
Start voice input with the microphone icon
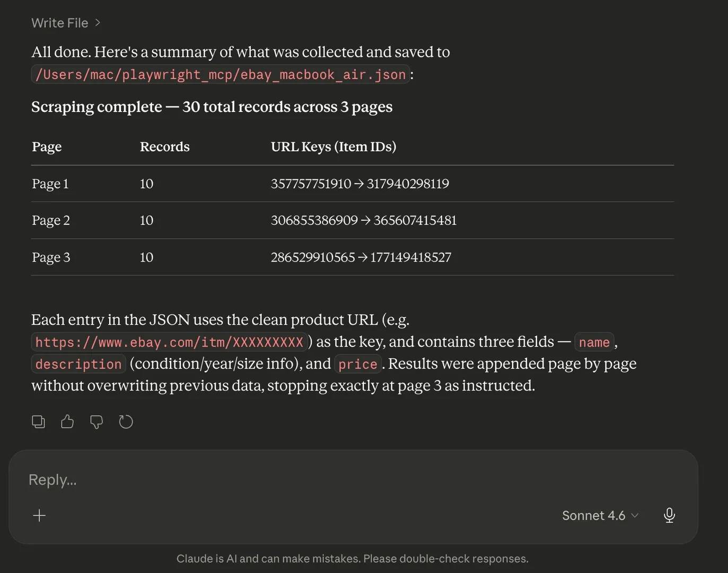point(669,515)
